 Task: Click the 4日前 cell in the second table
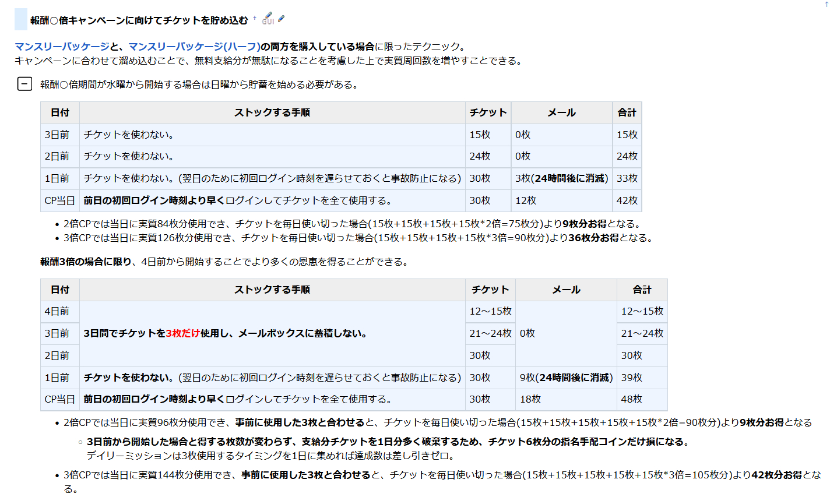click(57, 311)
